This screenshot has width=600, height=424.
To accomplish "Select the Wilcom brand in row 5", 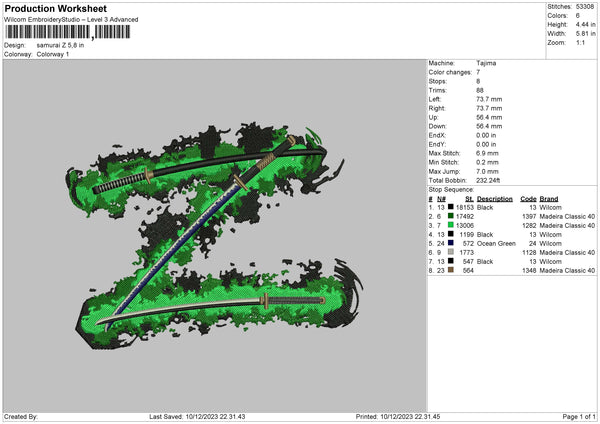I will click(x=550, y=244).
